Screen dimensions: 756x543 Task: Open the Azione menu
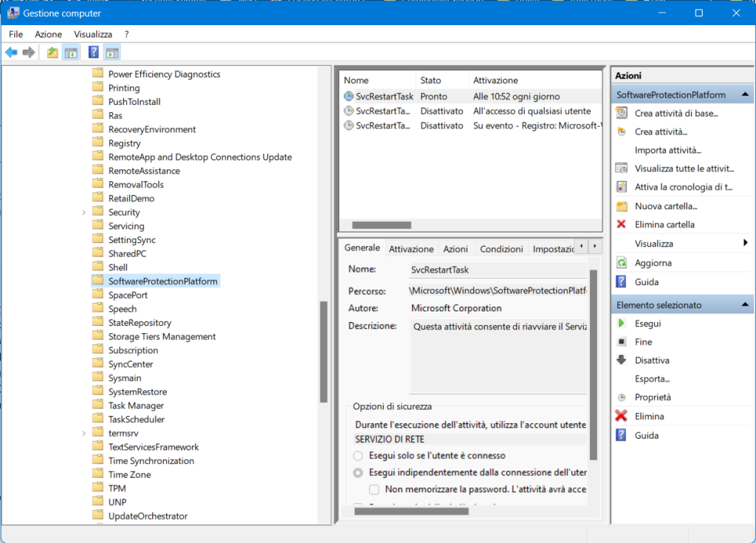point(49,34)
